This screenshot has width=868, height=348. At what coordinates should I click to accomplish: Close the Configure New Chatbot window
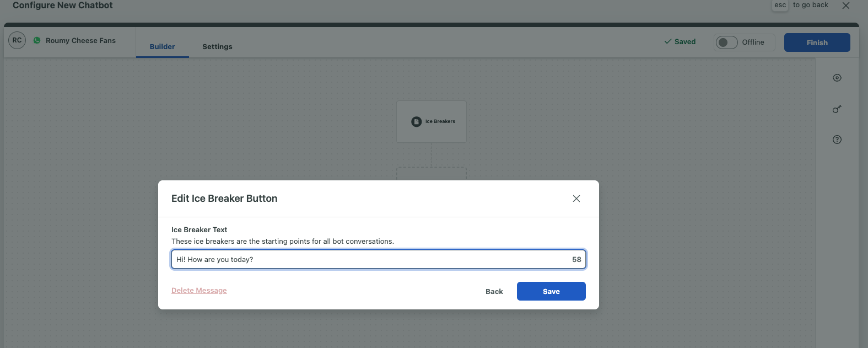click(845, 6)
